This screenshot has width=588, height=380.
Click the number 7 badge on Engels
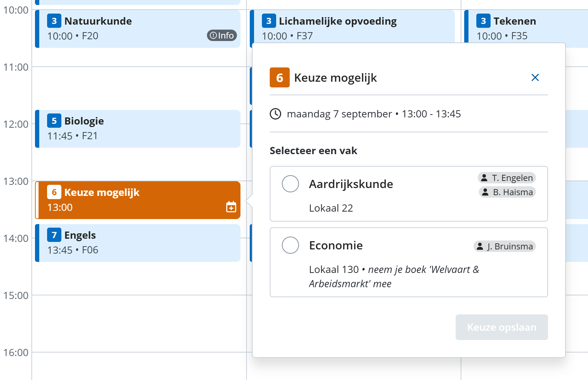point(54,235)
